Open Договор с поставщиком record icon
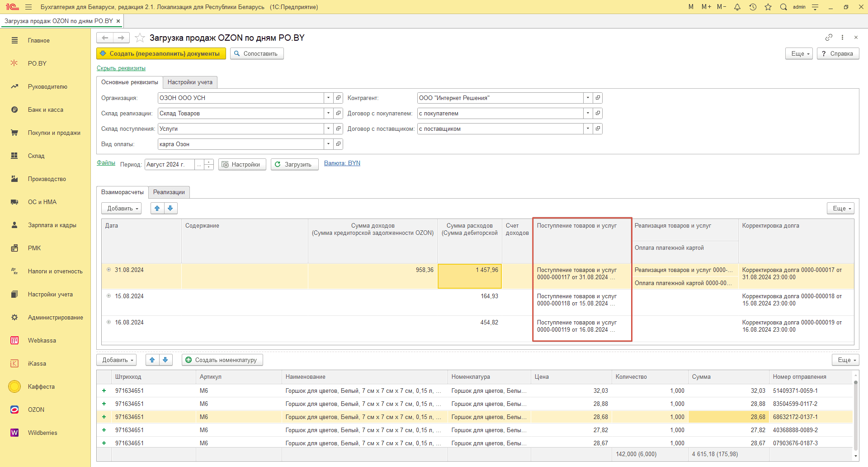The height and width of the screenshot is (467, 868). pos(598,129)
